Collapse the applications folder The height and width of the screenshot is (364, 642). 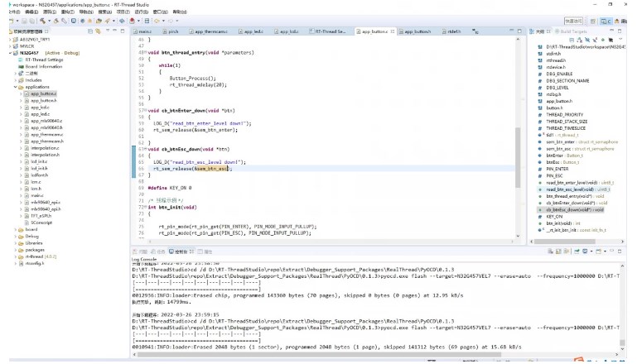pos(15,87)
